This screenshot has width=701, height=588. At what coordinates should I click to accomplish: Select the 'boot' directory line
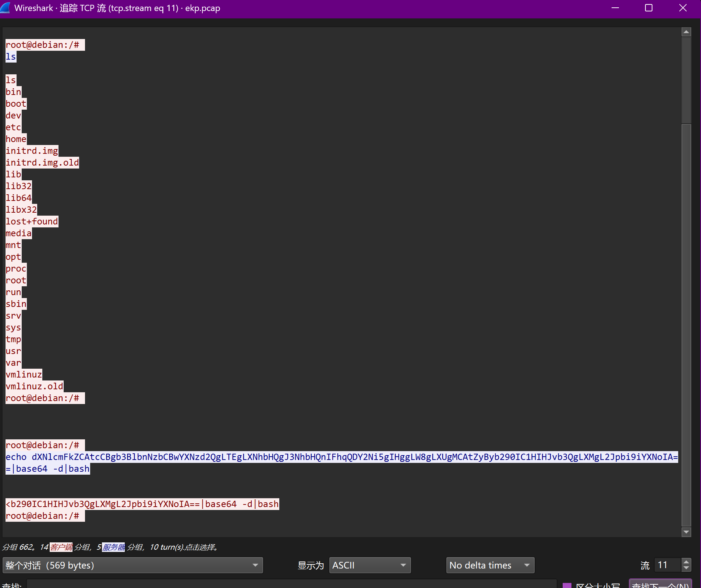[16, 104]
